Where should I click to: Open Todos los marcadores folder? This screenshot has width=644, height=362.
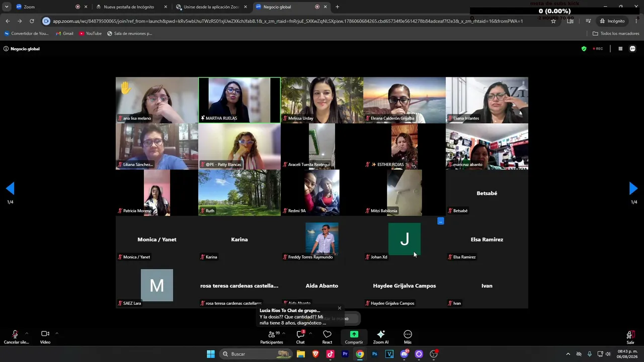[616, 34]
